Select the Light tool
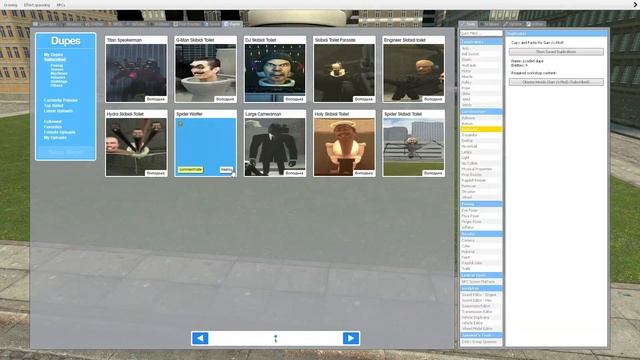 click(481, 158)
